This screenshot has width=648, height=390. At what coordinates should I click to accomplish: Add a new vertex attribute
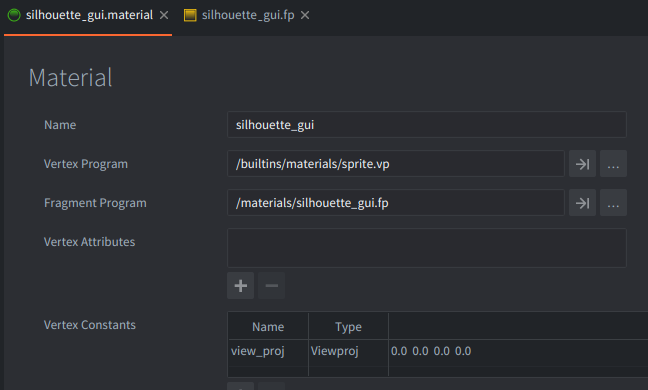(x=241, y=285)
